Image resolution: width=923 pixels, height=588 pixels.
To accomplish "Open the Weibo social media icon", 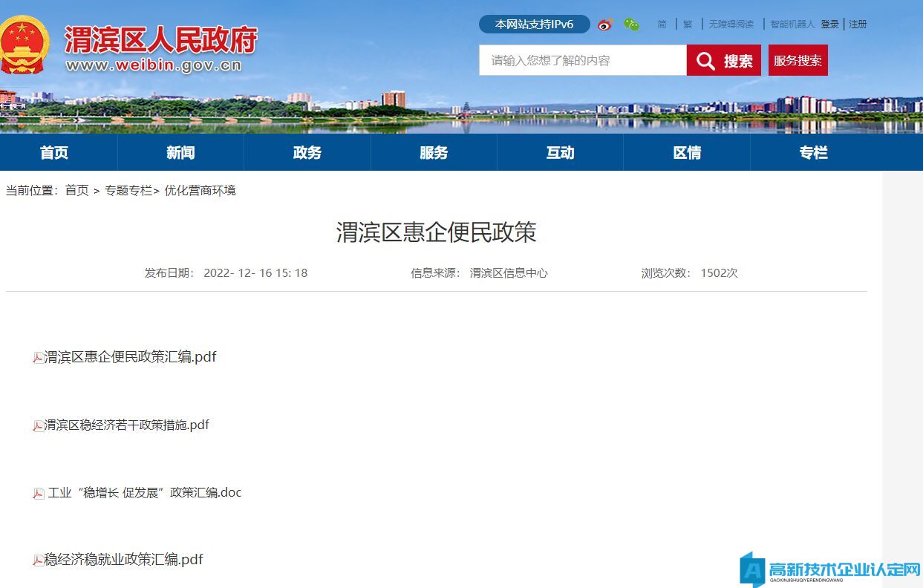I will tap(605, 24).
